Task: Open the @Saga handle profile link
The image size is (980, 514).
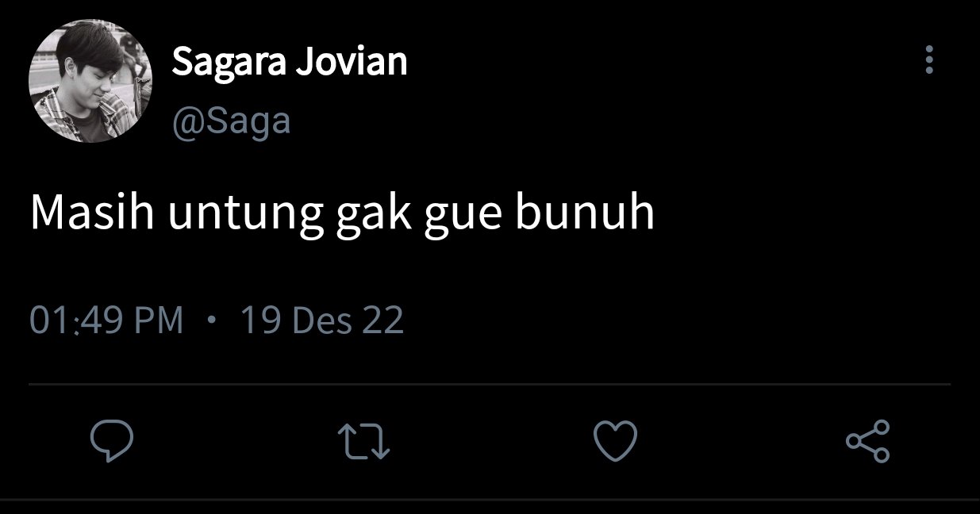Action: pos(231,121)
